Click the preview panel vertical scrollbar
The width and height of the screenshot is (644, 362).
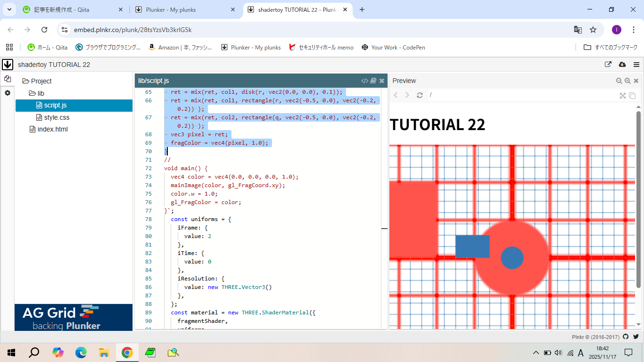(x=639, y=198)
